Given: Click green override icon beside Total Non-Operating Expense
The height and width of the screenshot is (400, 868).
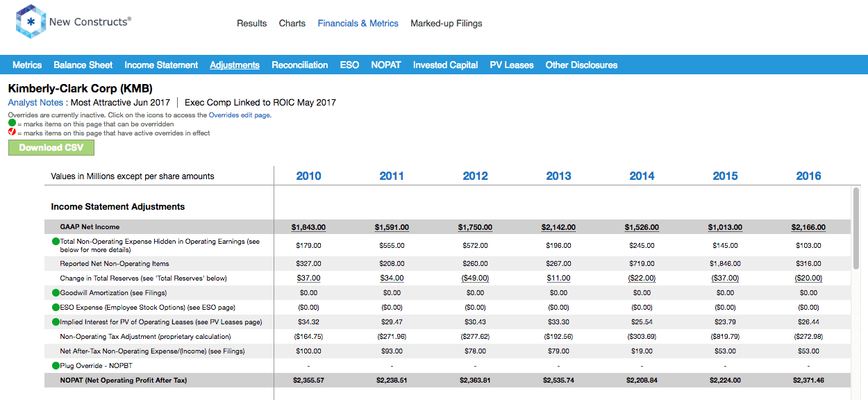Looking at the screenshot, I should click(56, 242).
